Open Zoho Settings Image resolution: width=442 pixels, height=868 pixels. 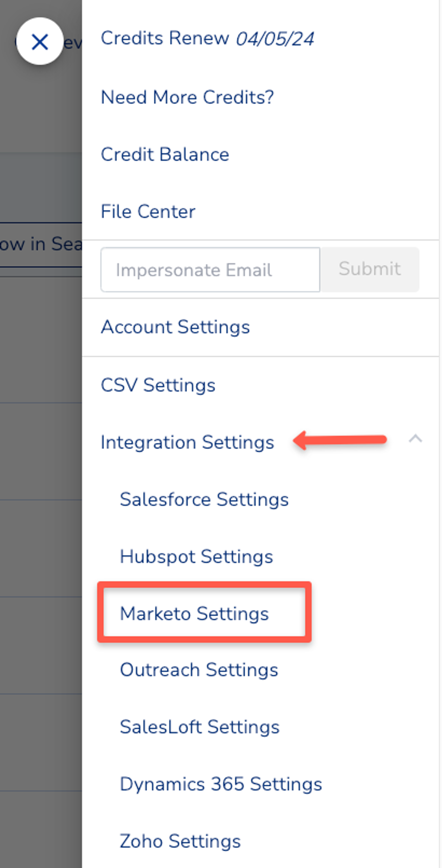coord(180,841)
